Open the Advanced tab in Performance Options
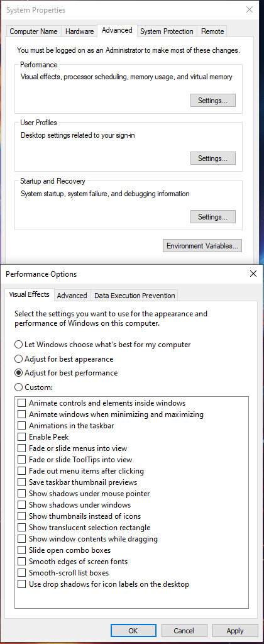264x644 pixels. click(72, 296)
